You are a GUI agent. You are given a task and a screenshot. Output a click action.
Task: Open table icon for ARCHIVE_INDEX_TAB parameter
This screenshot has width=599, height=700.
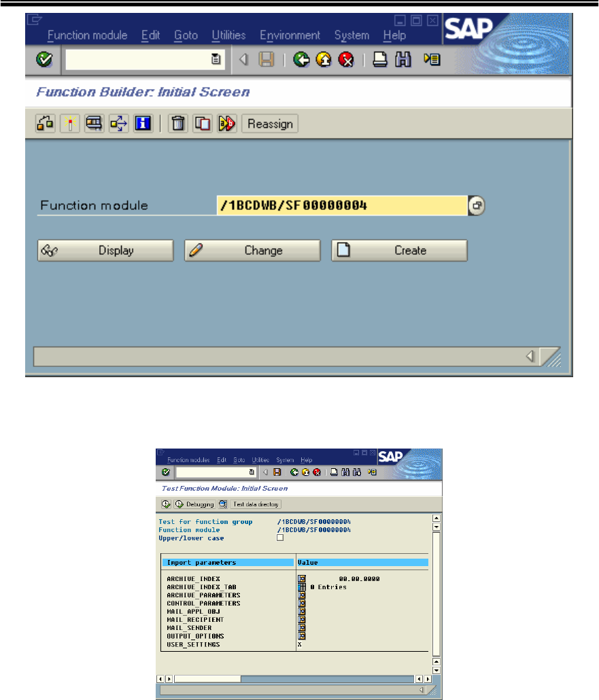pyautogui.click(x=302, y=587)
